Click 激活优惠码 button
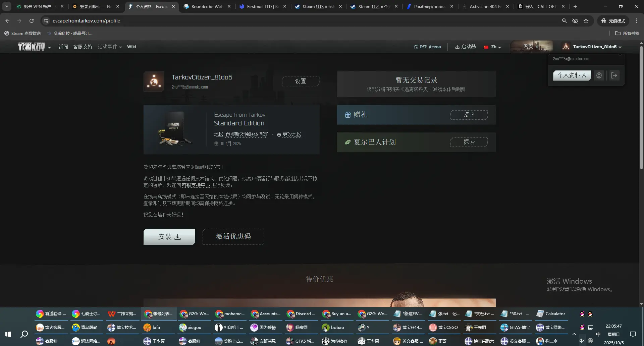 pos(233,237)
